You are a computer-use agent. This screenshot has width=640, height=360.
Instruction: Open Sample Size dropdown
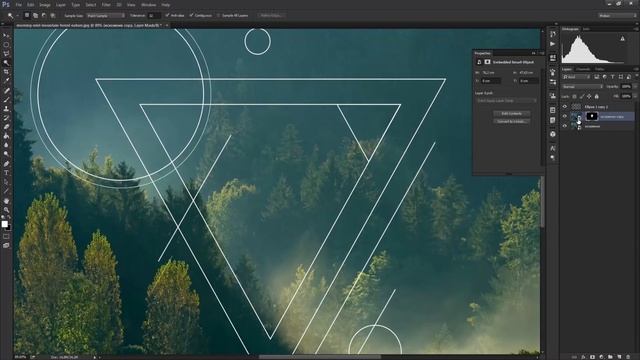tap(106, 16)
